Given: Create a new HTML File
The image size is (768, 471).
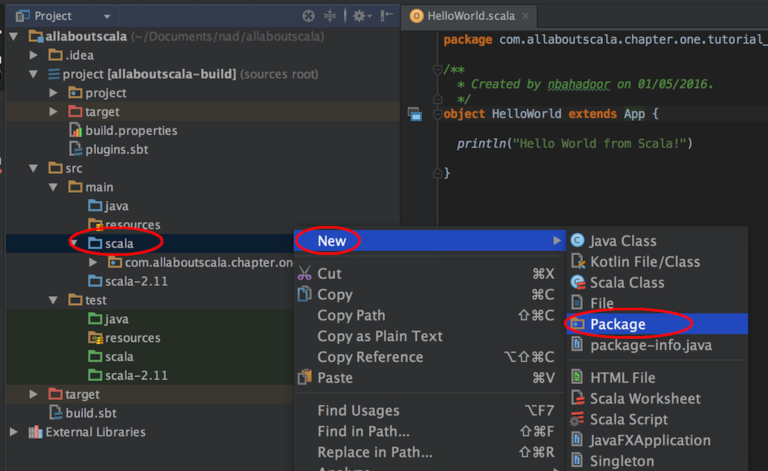Looking at the screenshot, I should [x=657, y=378].
